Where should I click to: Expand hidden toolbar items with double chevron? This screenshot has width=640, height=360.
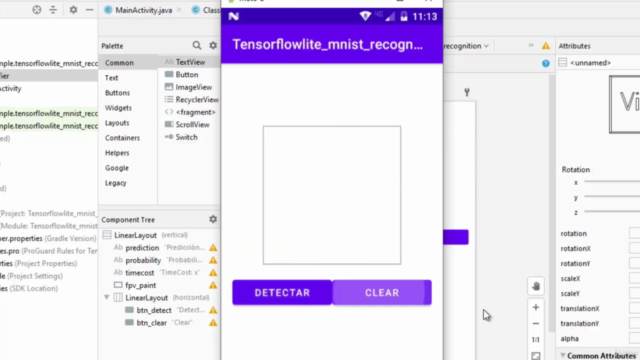[x=531, y=45]
